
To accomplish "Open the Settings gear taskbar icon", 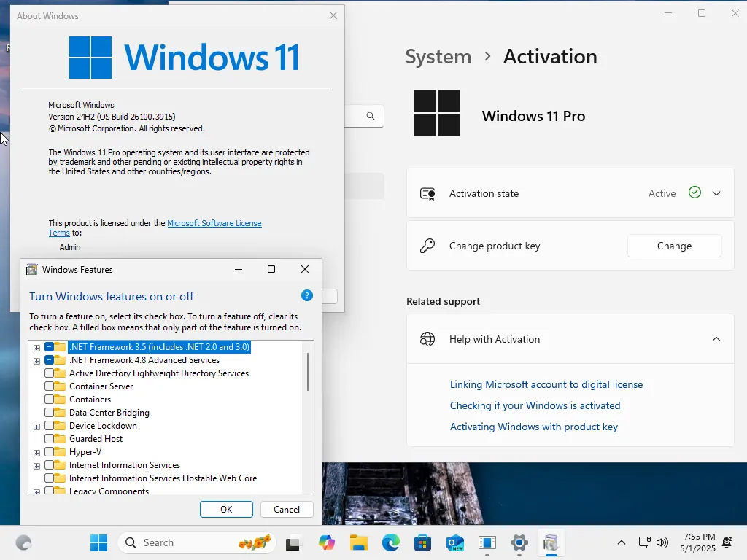I will pos(519,542).
